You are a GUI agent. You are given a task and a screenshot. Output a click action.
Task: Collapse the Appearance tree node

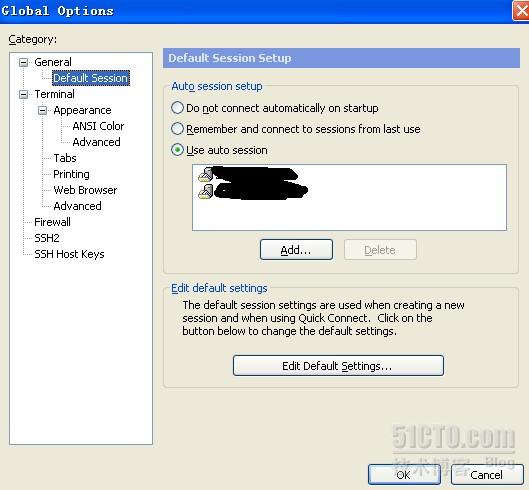pyautogui.click(x=42, y=110)
